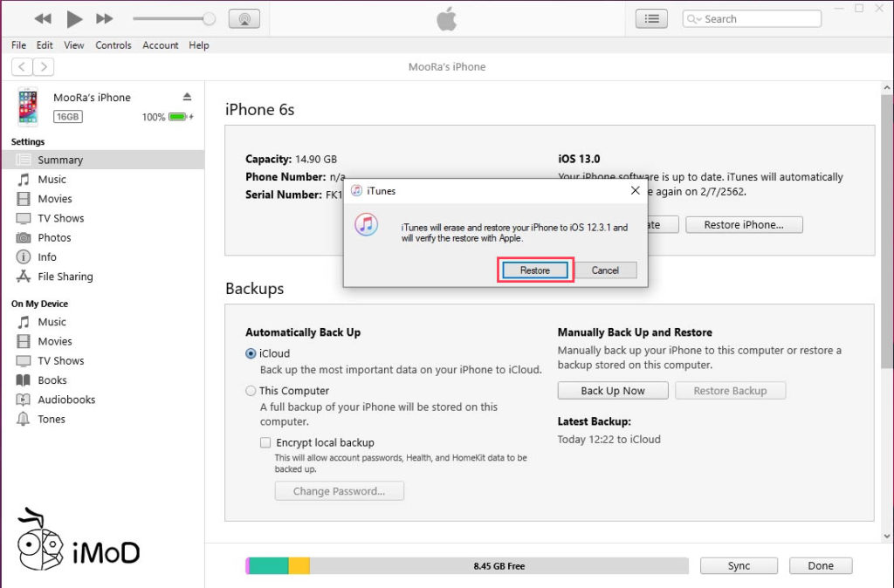Click the yellow segment of storage bar
Viewport: 894px width, 588px height.
(x=299, y=566)
